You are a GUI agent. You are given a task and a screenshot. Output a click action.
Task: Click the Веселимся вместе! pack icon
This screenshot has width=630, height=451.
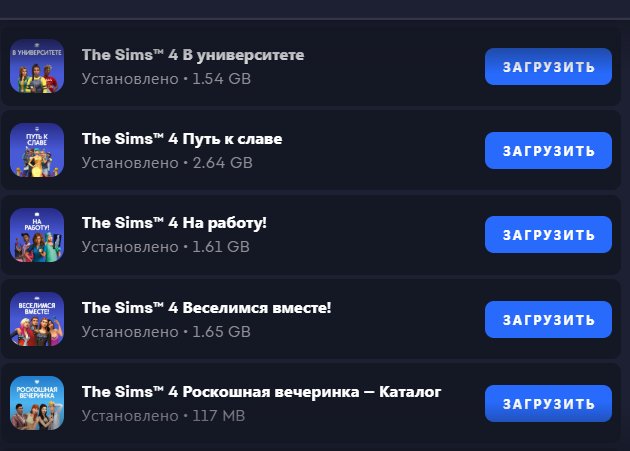pyautogui.click(x=37, y=319)
